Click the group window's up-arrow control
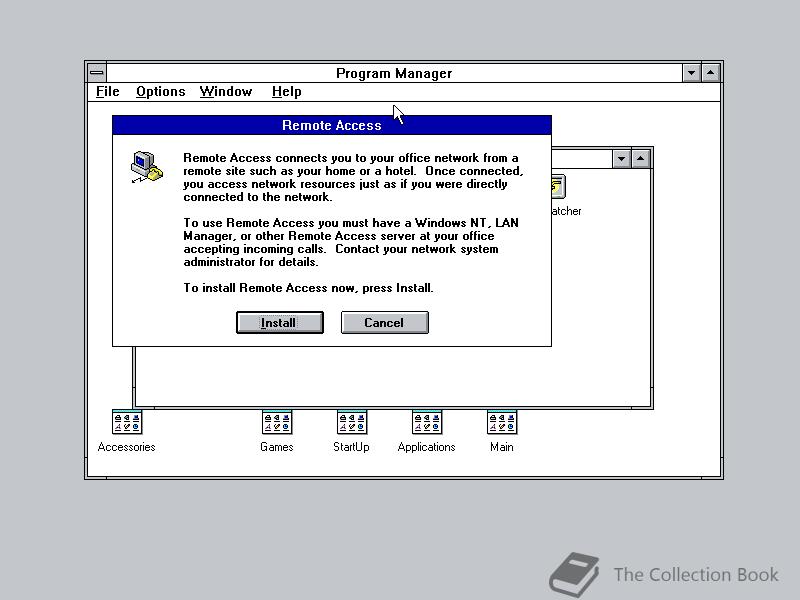Viewport: 800px width, 600px height. [x=641, y=158]
